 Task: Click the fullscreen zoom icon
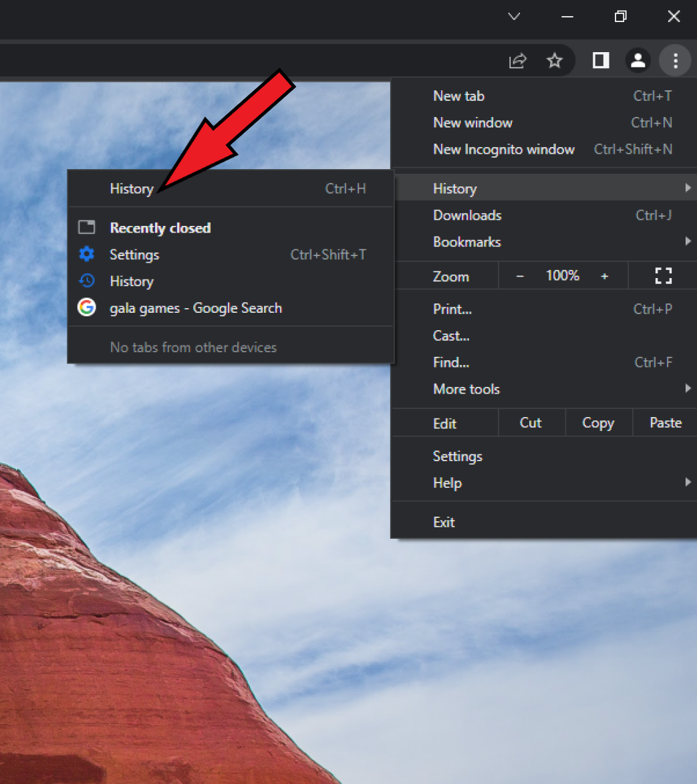point(664,275)
